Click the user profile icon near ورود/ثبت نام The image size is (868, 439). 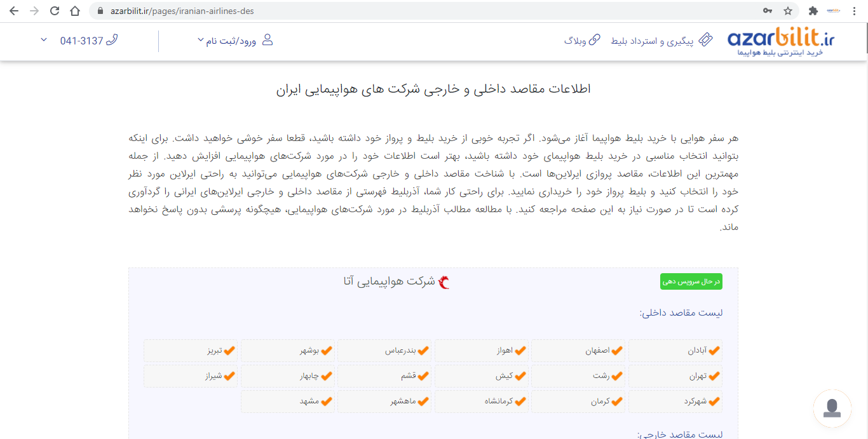coord(268,41)
